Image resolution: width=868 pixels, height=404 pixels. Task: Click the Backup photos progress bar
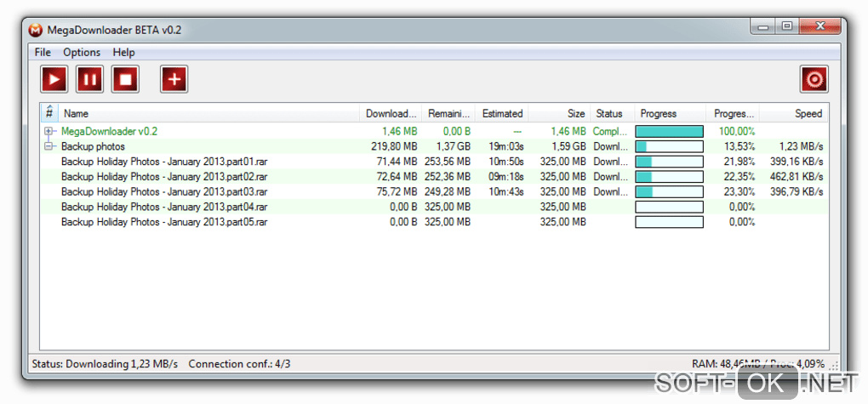[669, 146]
